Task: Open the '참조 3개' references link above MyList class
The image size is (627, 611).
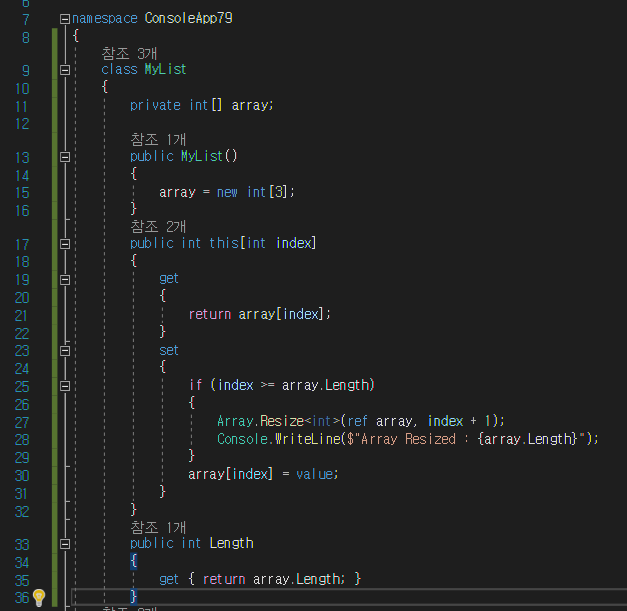Action: [129, 53]
